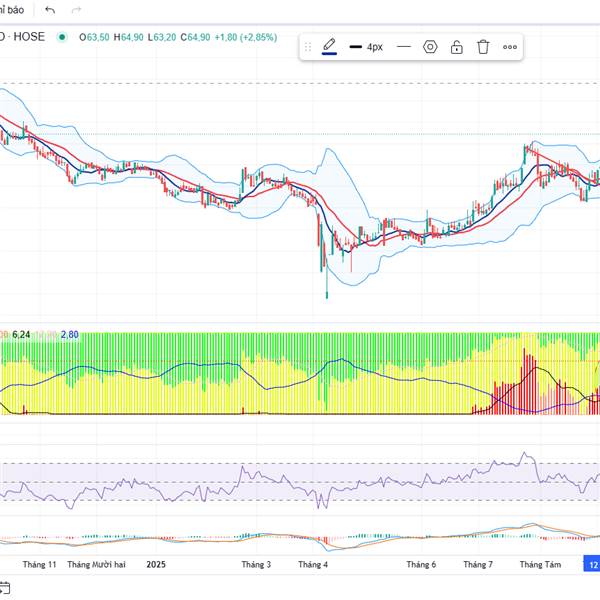
Task: Click the open value O63,50
Action: (94, 37)
